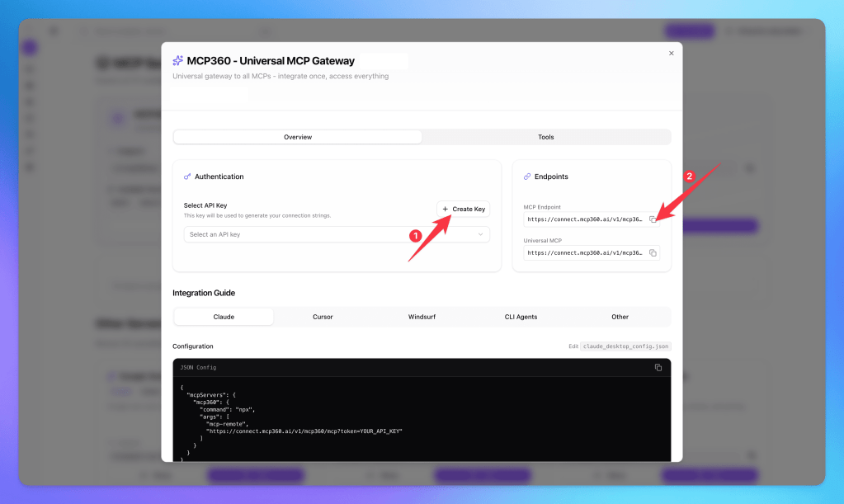Select the Claude integration tab
Viewport: 844px width, 504px height.
point(224,317)
